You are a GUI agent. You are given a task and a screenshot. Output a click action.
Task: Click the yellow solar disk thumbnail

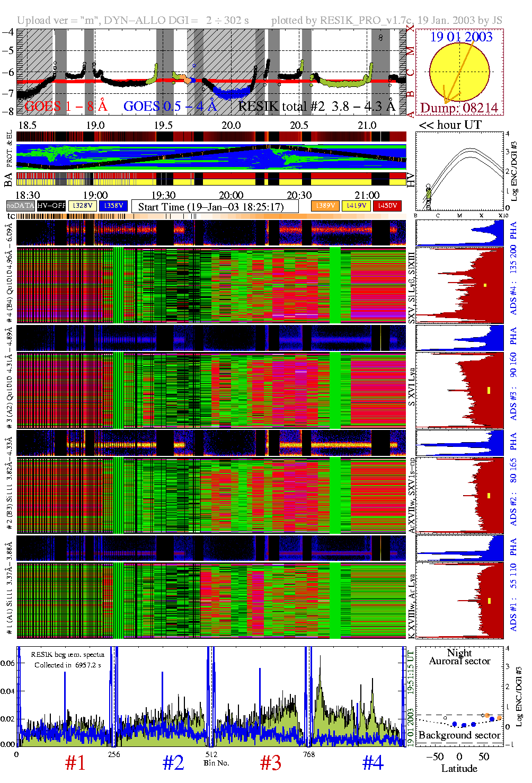point(459,72)
